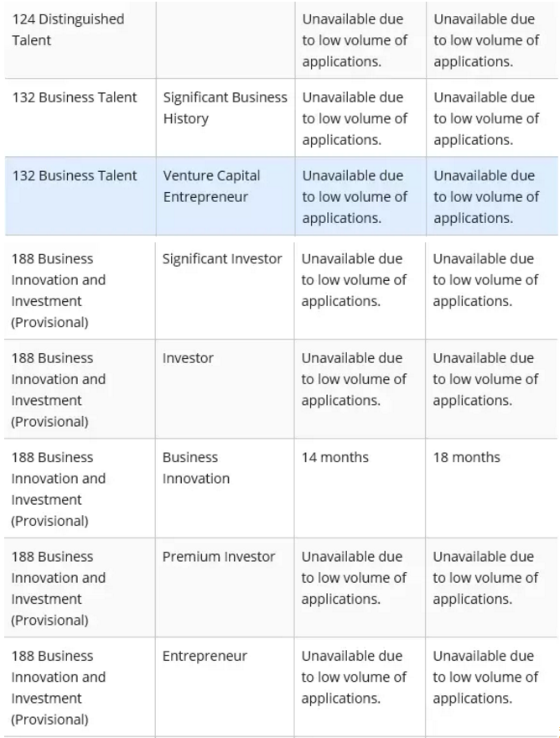The height and width of the screenshot is (738, 560).
Task: Click the 132 Business Talent cell above highlighted row
Action: coord(80,117)
